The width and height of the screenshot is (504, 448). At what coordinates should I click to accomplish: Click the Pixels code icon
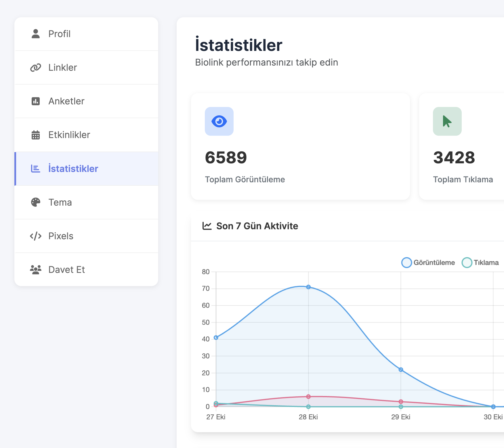click(x=36, y=236)
